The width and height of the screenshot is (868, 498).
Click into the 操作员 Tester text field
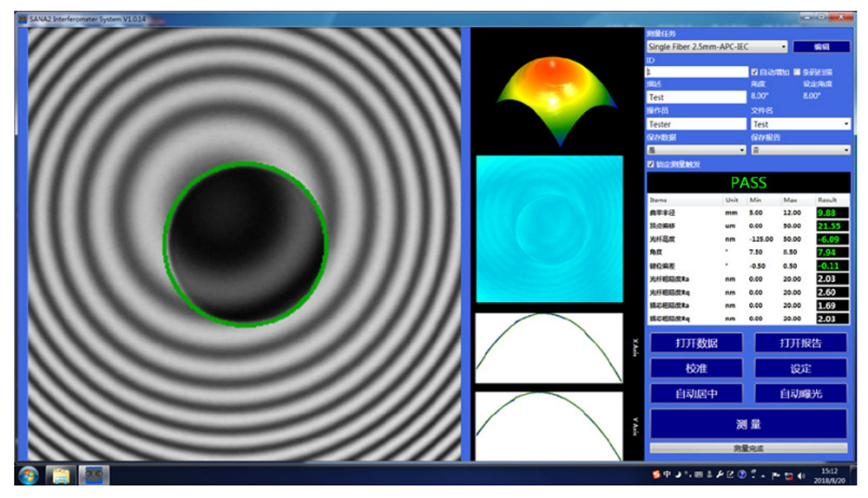tap(695, 124)
